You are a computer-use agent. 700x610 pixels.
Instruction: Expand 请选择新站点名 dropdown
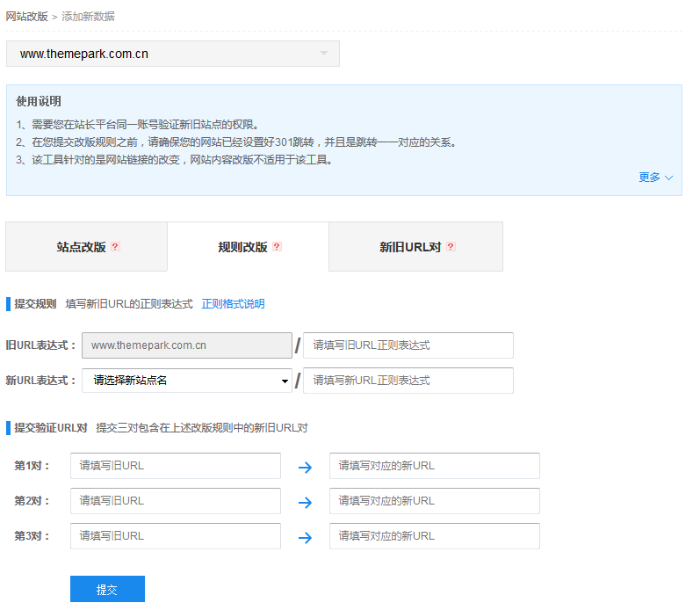click(x=187, y=381)
